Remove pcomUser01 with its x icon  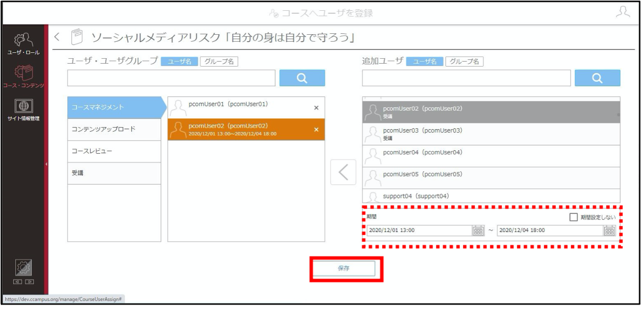316,108
